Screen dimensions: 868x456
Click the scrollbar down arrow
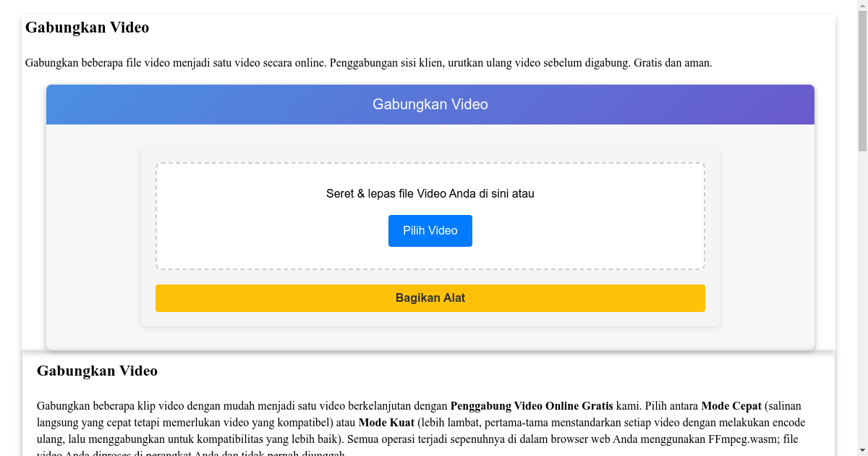(863, 451)
